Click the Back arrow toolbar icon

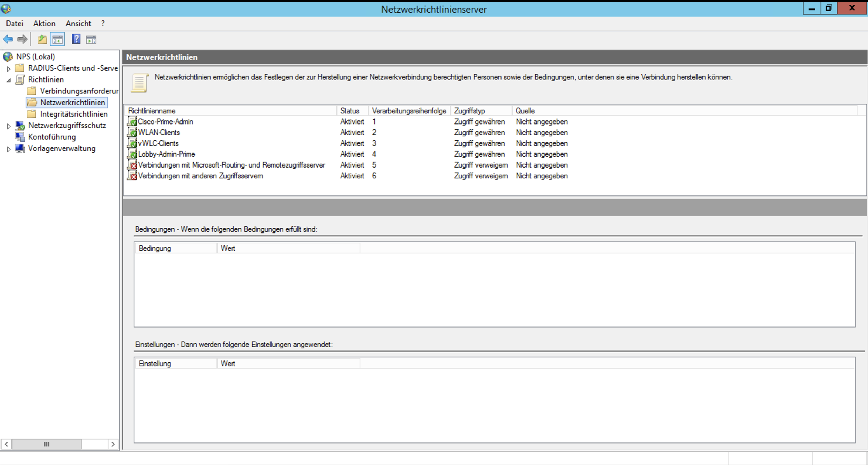coord(8,39)
